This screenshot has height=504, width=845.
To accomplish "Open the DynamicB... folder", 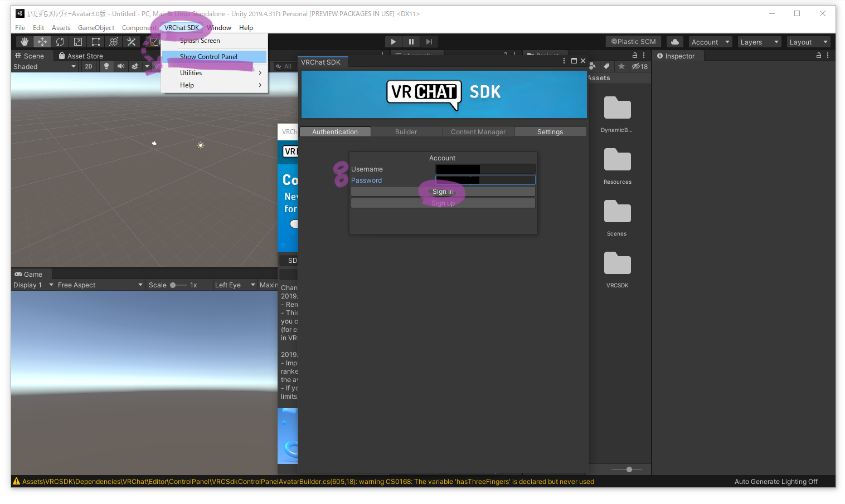I will 617,114.
